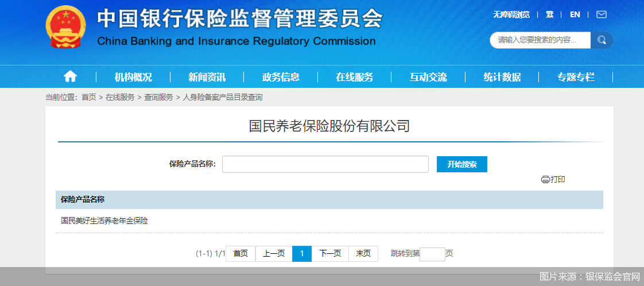Open 在线服务 menu

[355, 77]
